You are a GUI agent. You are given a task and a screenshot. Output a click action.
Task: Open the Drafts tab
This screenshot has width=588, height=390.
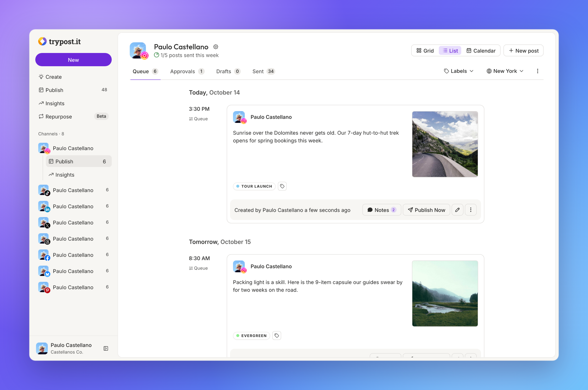[x=228, y=72]
